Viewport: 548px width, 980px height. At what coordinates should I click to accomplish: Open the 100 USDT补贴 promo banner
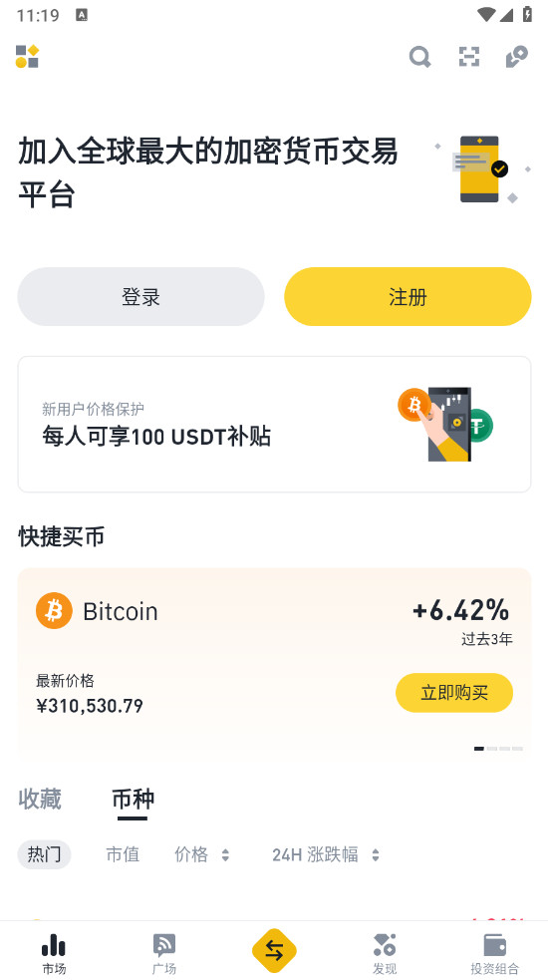(x=274, y=424)
